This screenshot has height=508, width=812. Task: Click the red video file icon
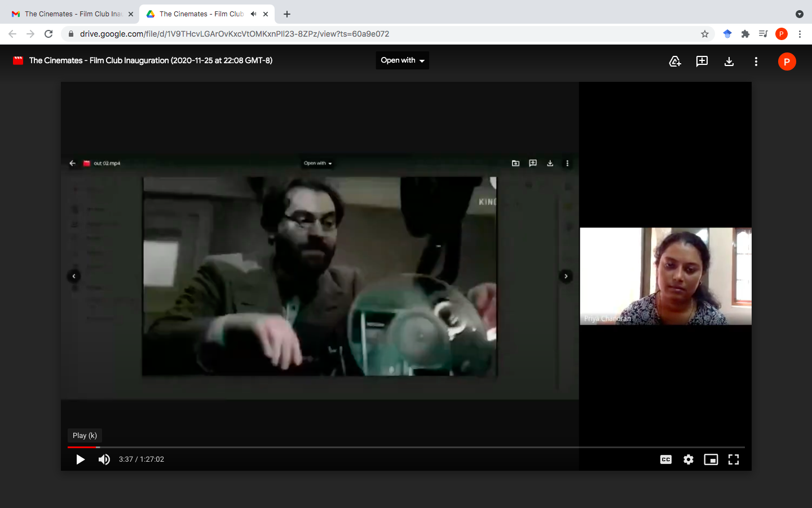[x=18, y=60]
